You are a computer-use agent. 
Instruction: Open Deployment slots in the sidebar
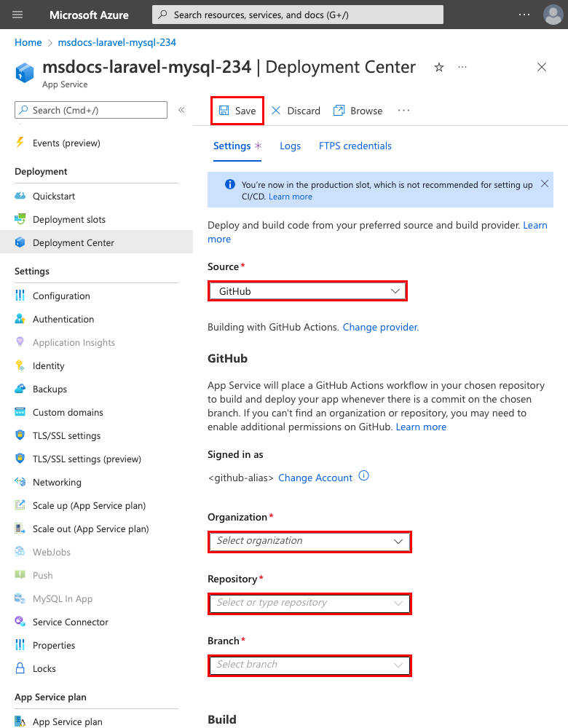pyautogui.click(x=68, y=219)
